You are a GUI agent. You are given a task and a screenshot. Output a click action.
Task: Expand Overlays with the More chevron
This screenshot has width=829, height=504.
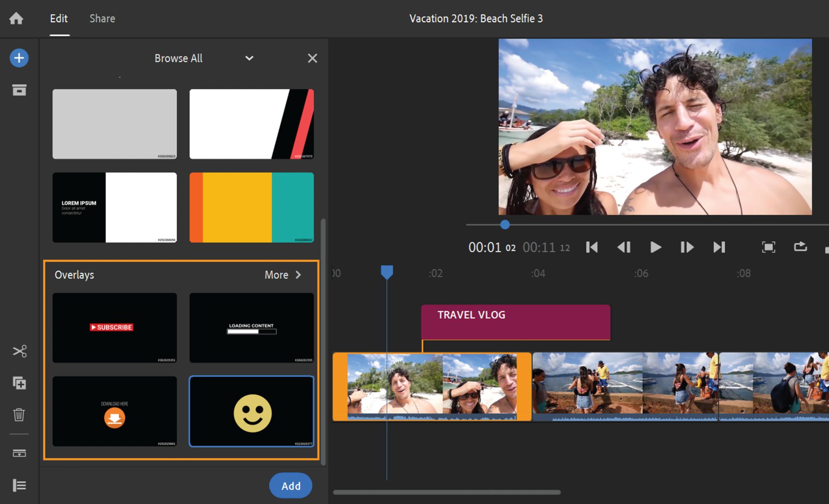click(298, 275)
